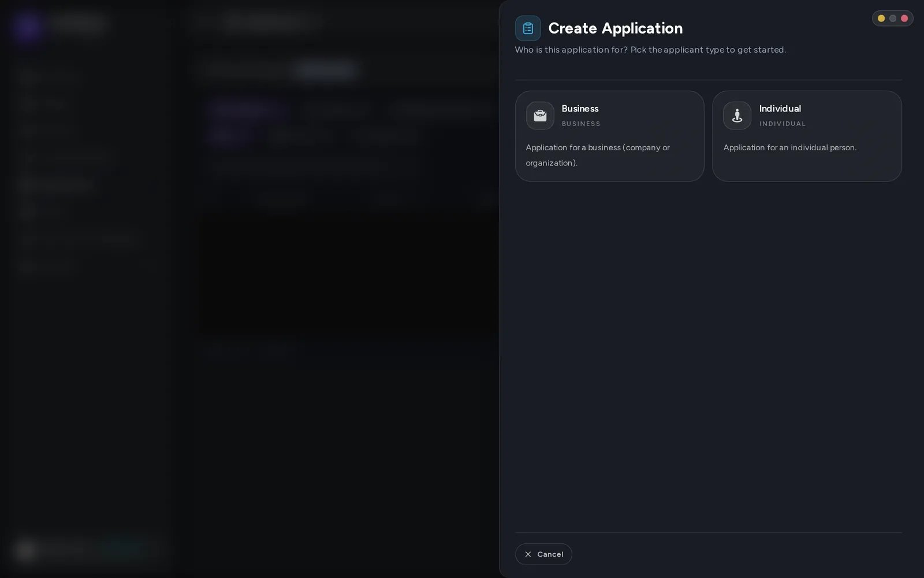Click the uppercase BUSINESS subtitle label
The image size is (924, 578).
[x=581, y=124]
